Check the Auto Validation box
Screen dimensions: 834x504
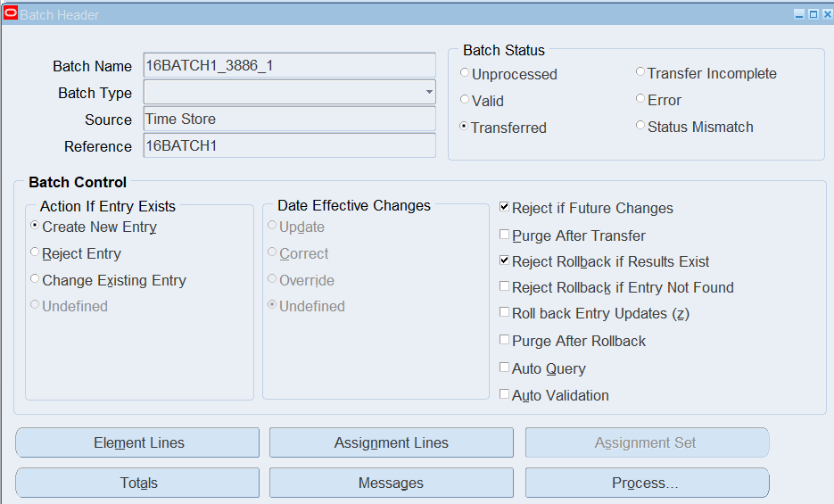point(505,394)
